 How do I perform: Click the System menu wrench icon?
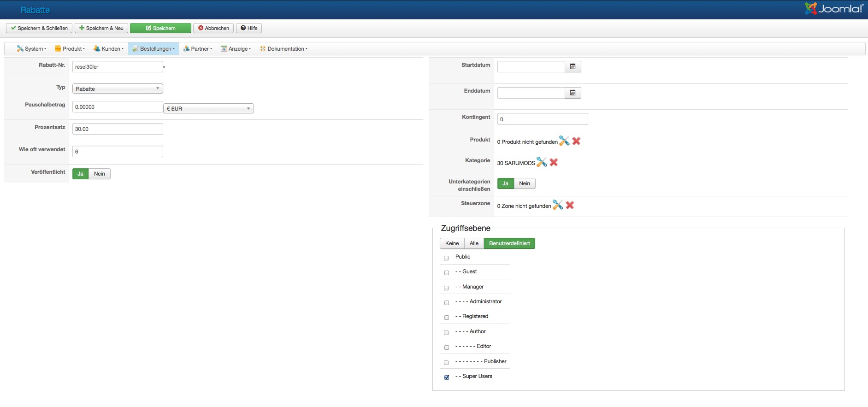(x=20, y=48)
